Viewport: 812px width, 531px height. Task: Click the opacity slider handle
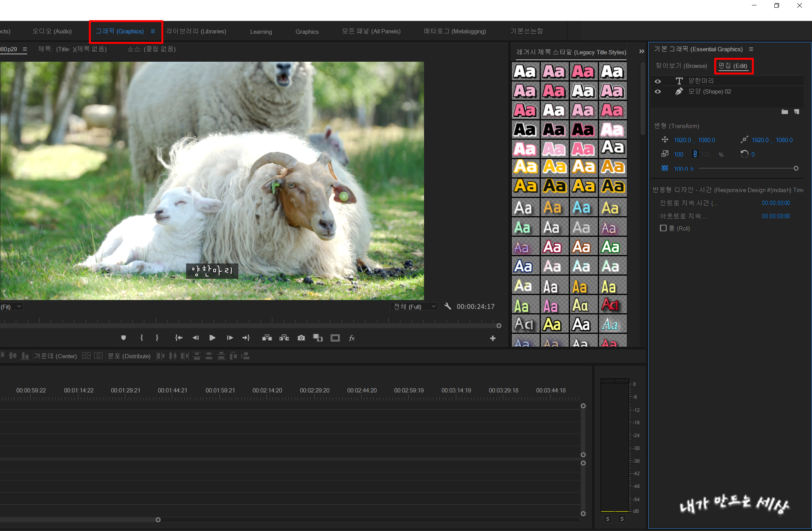click(x=796, y=168)
